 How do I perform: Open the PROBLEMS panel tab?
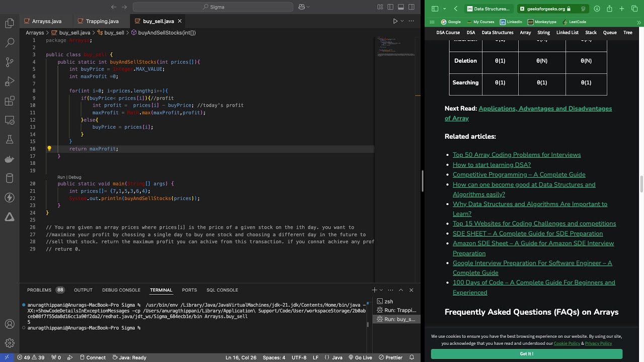39,290
